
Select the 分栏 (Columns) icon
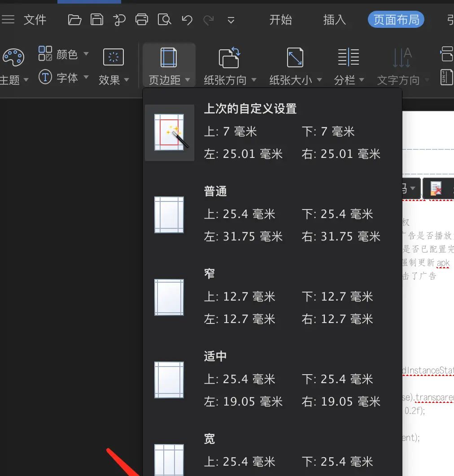(x=349, y=57)
